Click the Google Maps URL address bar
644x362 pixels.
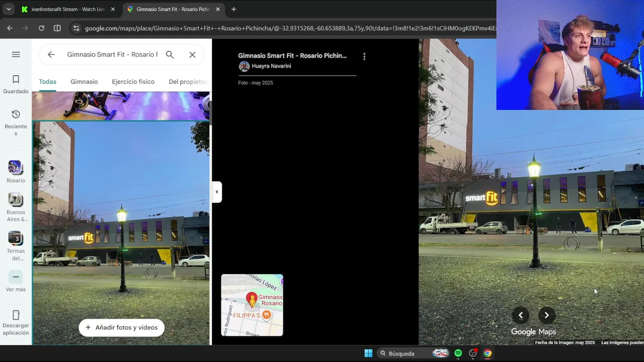coord(290,28)
